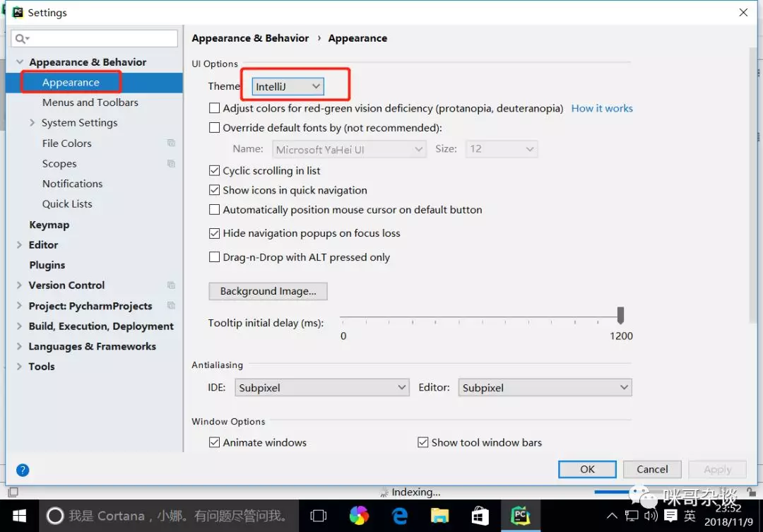This screenshot has width=763, height=532.
Task: Confirm settings with the OK button
Action: tap(587, 469)
